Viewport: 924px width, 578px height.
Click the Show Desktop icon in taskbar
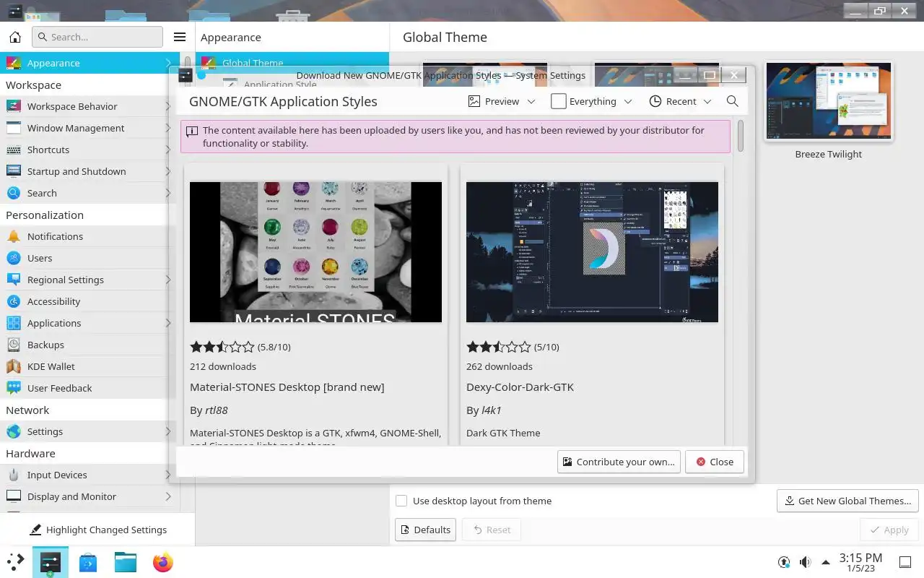point(905,562)
